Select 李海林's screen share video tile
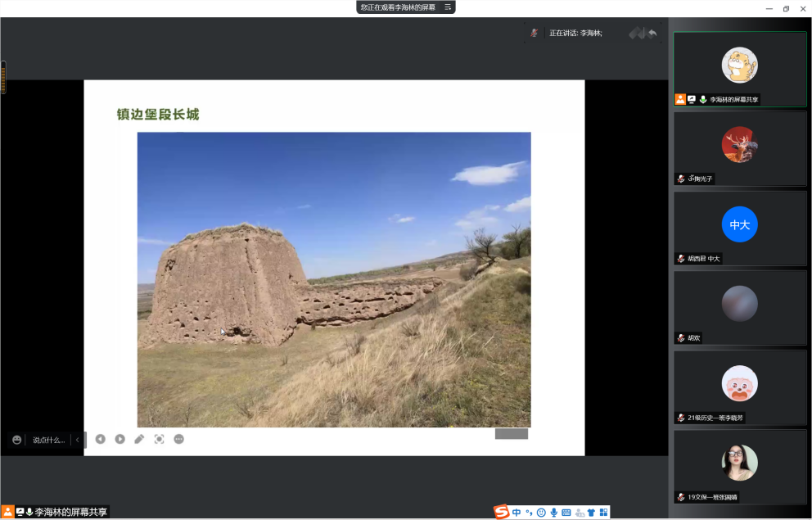This screenshot has width=812, height=520. (739, 69)
